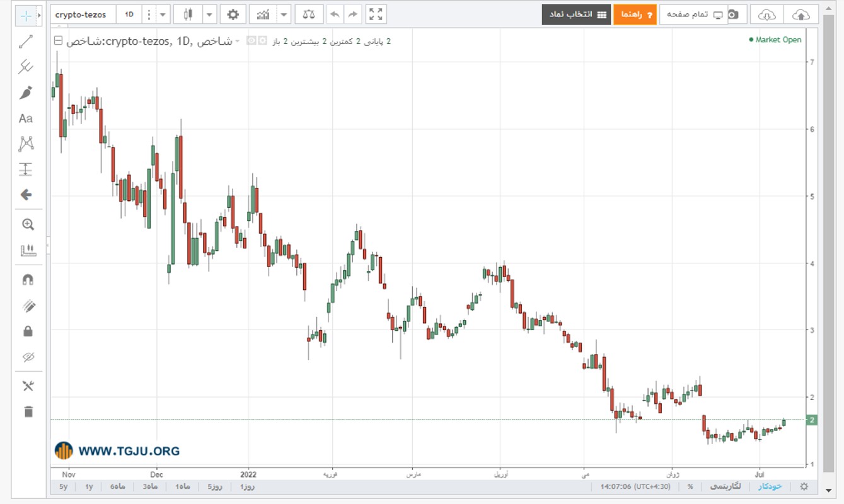
Task: Choose the trend line drawing tool
Action: point(26,42)
